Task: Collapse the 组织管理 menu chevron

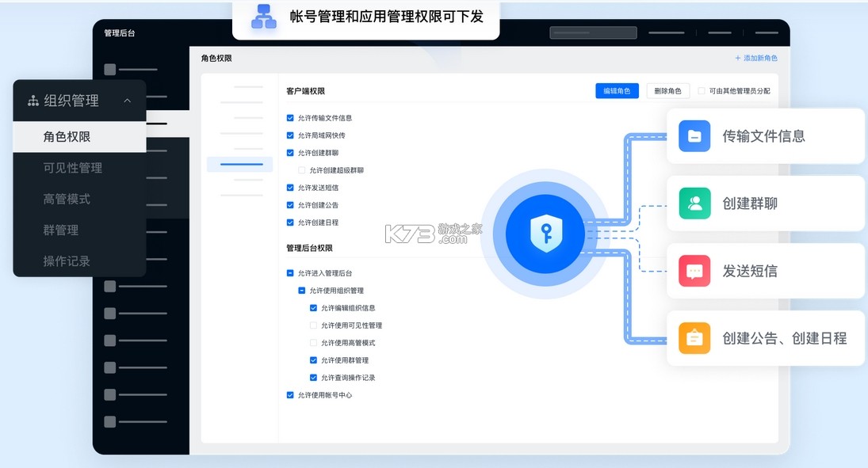Action: pyautogui.click(x=128, y=101)
